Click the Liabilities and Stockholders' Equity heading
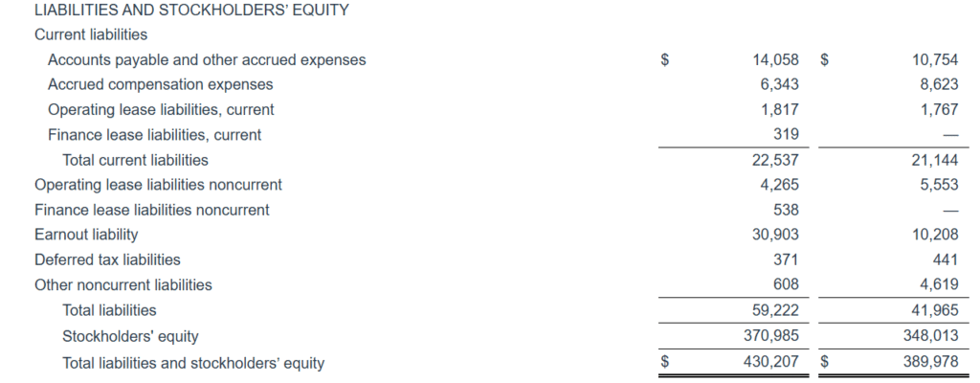The image size is (980, 383). coord(191,11)
